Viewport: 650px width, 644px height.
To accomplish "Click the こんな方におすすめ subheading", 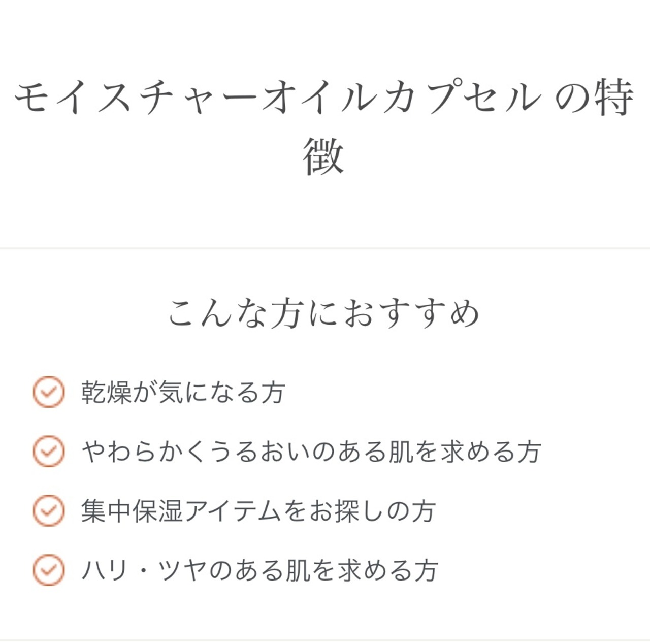I will pos(324,312).
